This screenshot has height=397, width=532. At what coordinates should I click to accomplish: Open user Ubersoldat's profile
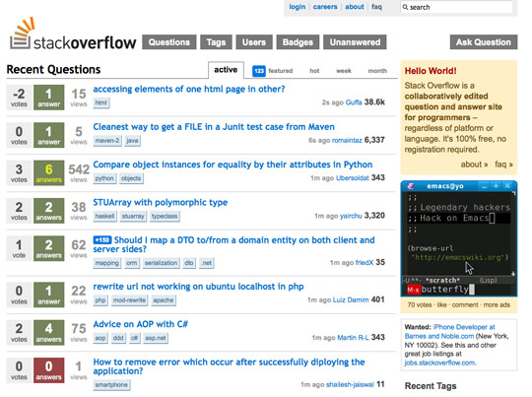(352, 177)
